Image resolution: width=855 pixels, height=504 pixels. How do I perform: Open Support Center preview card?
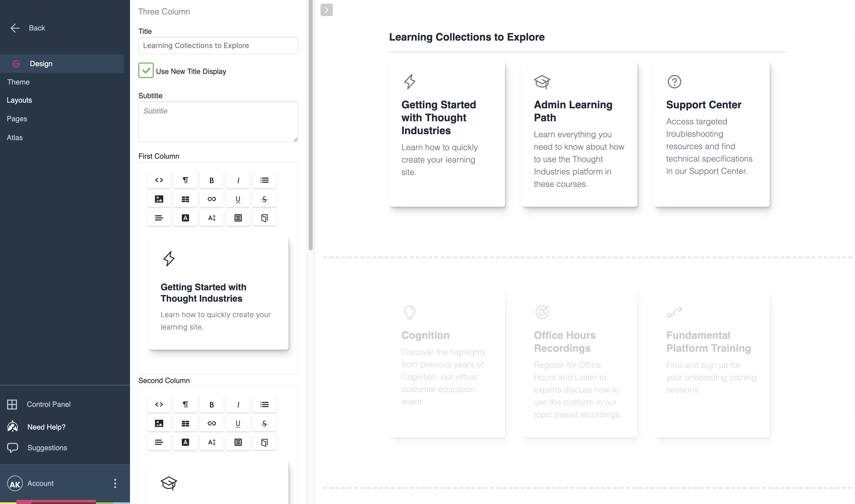(712, 134)
